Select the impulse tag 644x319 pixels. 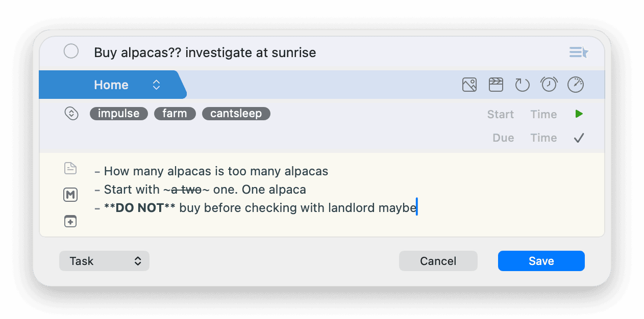[119, 113]
